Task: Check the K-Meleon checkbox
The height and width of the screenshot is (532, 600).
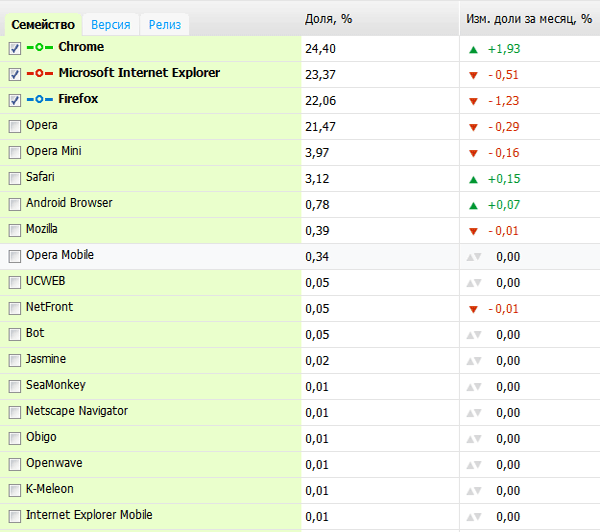Action: 15,491
